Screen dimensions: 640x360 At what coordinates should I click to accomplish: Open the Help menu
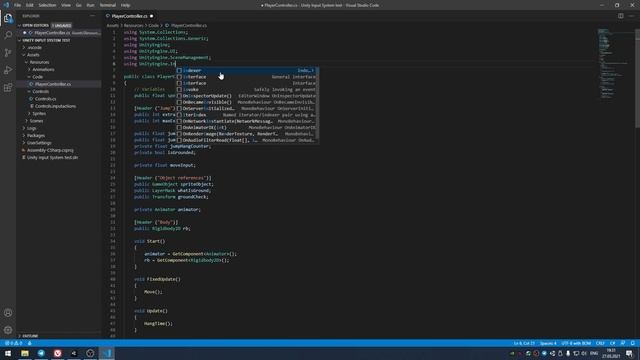point(125,5)
